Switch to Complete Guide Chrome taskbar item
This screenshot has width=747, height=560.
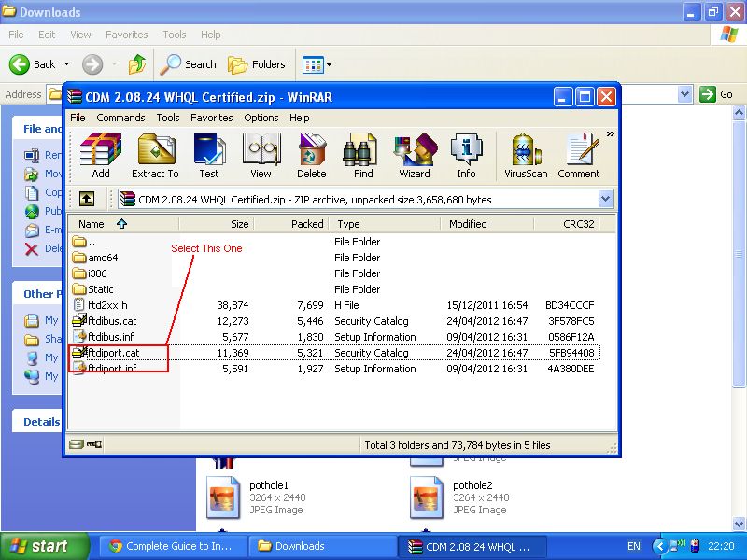[175, 546]
